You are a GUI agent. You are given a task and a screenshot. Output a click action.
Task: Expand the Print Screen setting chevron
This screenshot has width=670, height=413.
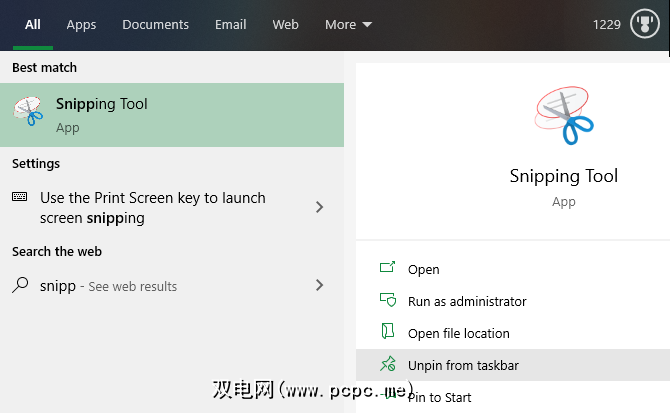[x=319, y=207]
